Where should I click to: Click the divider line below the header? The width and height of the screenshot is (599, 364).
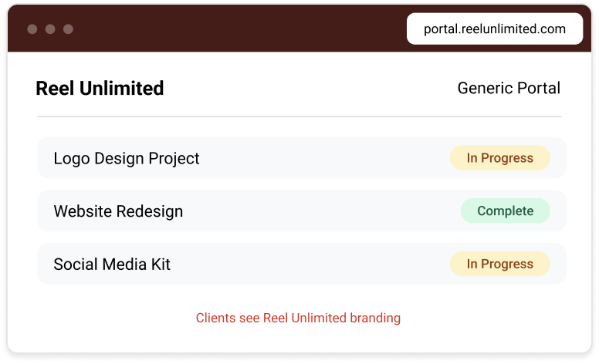pos(299,116)
